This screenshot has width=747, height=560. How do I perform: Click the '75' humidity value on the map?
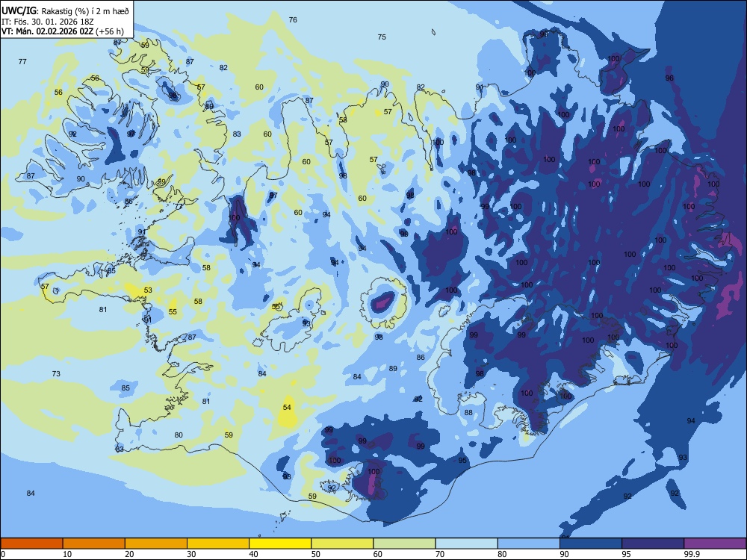coord(382,37)
